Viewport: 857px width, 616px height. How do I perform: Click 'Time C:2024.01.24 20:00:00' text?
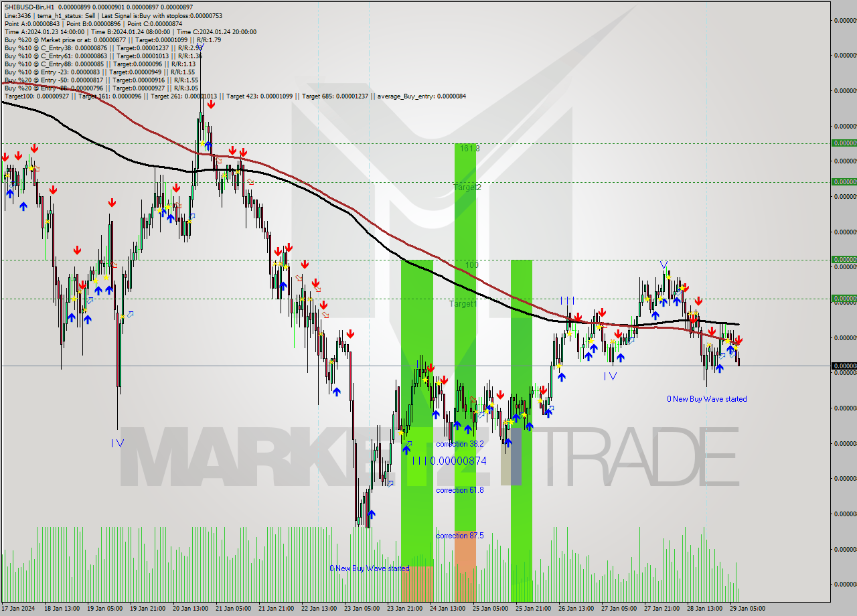216,31
